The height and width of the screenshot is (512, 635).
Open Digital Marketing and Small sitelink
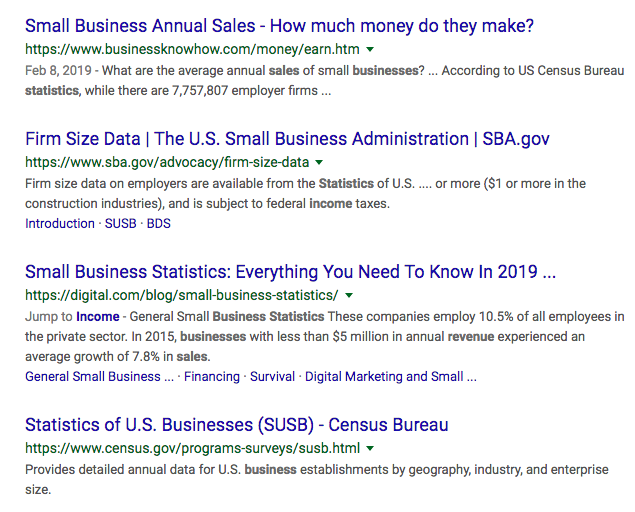391,377
